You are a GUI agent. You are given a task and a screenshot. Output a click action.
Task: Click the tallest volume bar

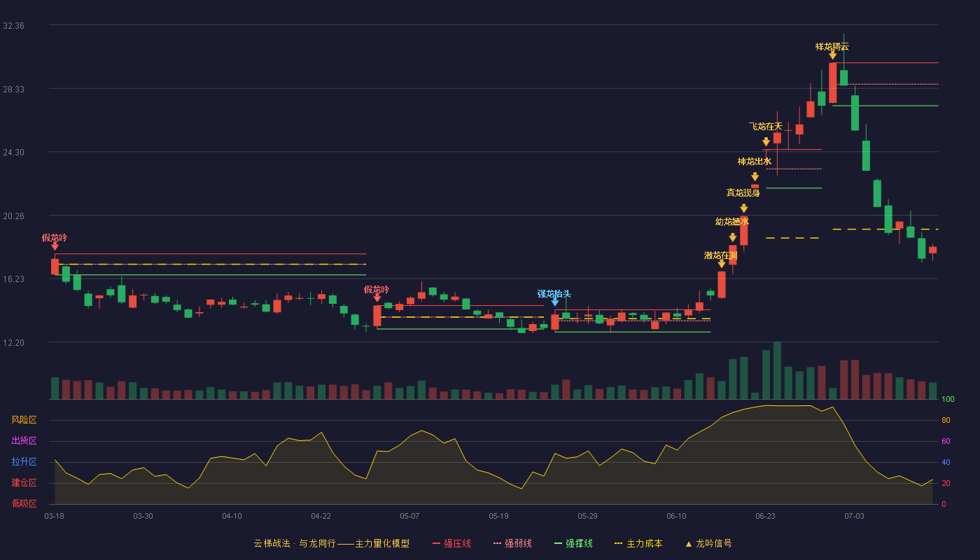tap(777, 370)
